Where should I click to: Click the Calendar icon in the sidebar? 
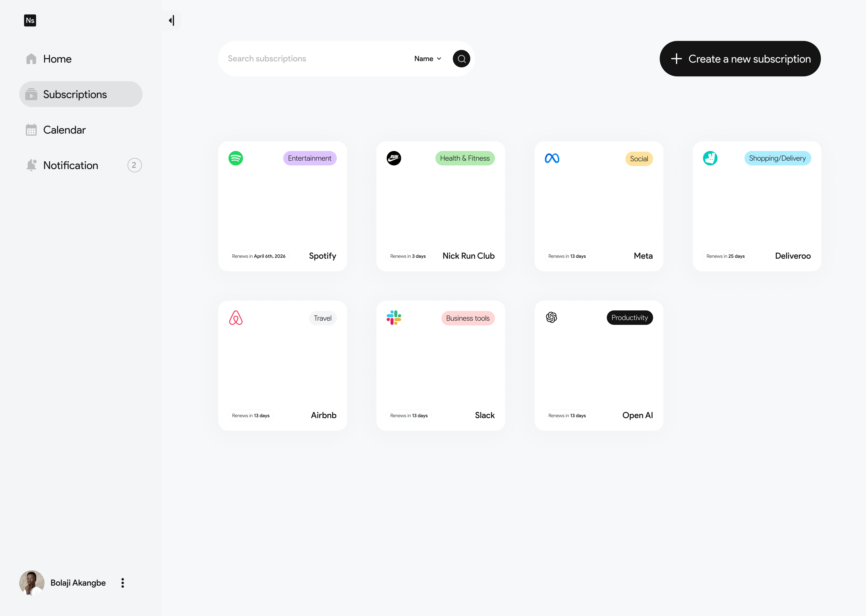(31, 130)
